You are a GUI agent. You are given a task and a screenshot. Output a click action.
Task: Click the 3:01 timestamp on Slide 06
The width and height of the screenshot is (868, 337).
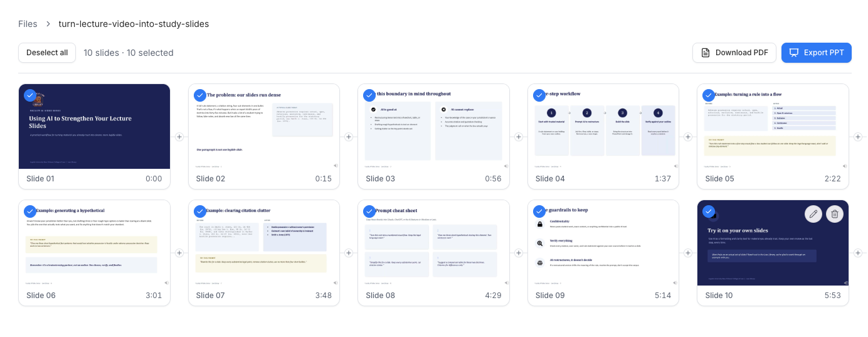coord(154,295)
